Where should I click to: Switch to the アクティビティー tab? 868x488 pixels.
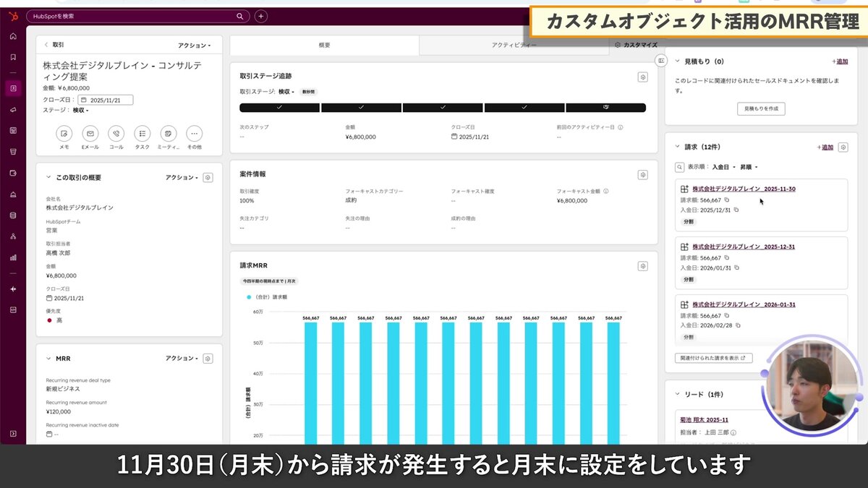514,45
